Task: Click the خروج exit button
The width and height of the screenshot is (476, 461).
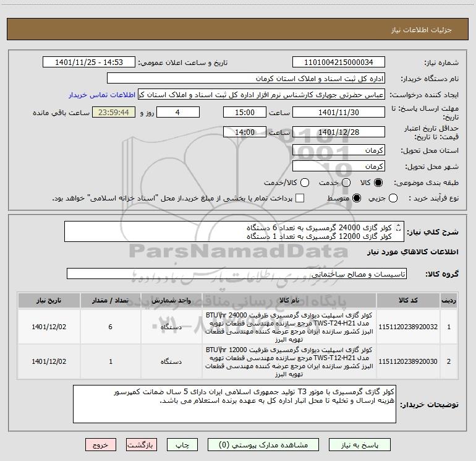Action: pyautogui.click(x=101, y=445)
